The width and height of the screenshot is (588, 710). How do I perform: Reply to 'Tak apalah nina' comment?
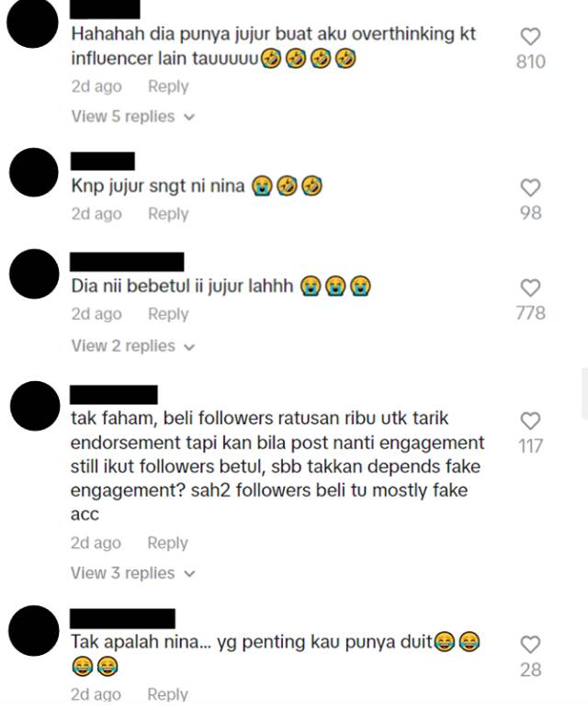tap(167, 694)
